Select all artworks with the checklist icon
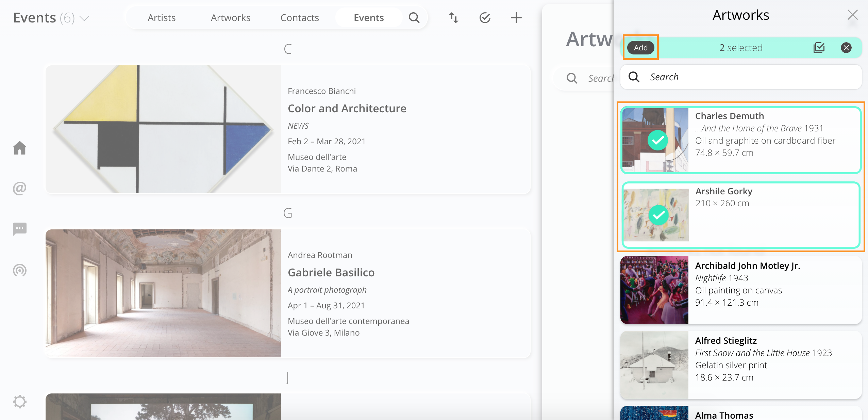 pos(819,48)
